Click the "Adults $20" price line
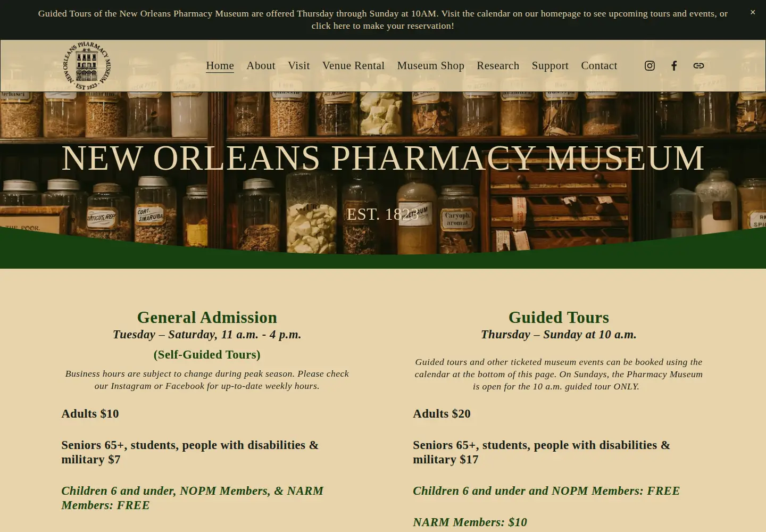The width and height of the screenshot is (766, 532). (x=442, y=413)
